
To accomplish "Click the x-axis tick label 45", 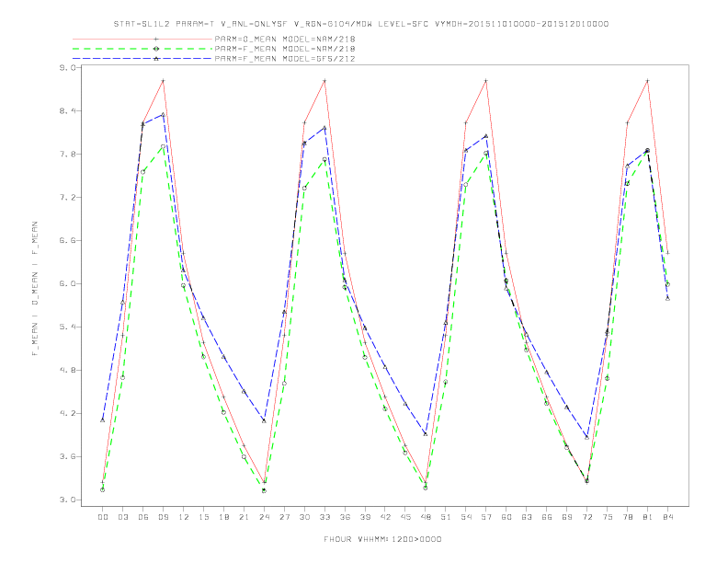I will click(x=405, y=517).
